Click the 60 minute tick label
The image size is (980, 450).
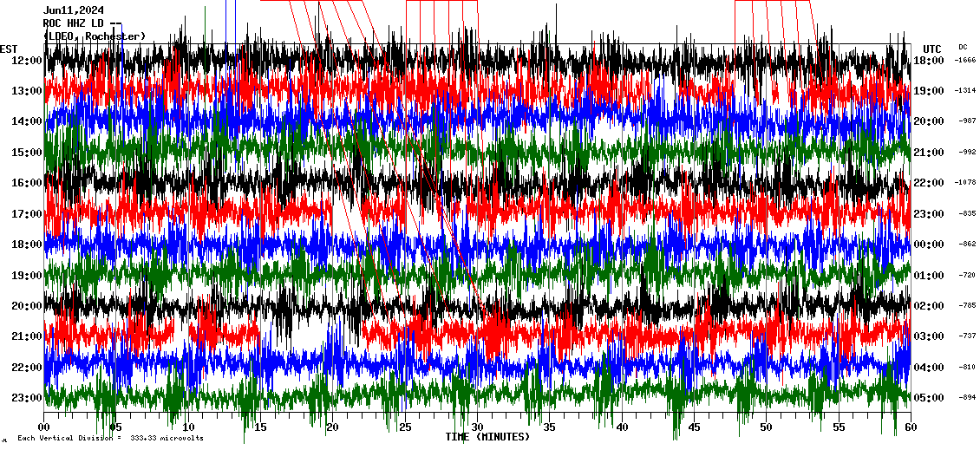[x=910, y=427]
